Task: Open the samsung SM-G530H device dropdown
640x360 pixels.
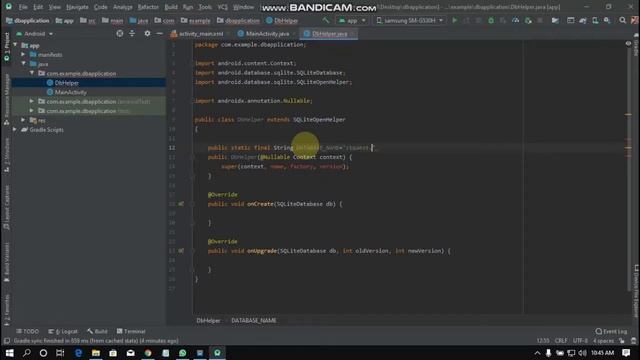Action: coord(409,20)
